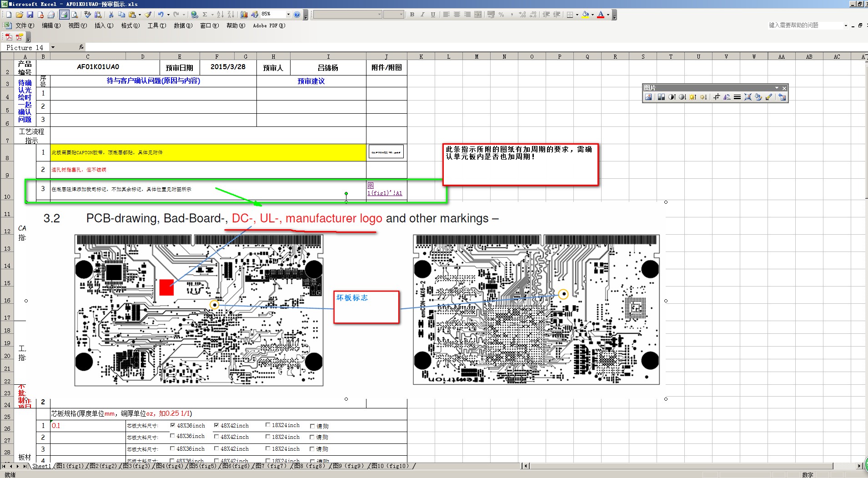Open the 文件(F) menu
Screen dimensions: 868x478
click(x=25, y=25)
